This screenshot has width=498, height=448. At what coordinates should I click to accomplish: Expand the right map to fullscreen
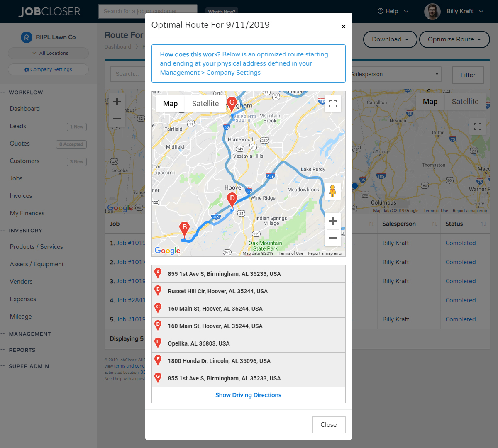click(478, 127)
